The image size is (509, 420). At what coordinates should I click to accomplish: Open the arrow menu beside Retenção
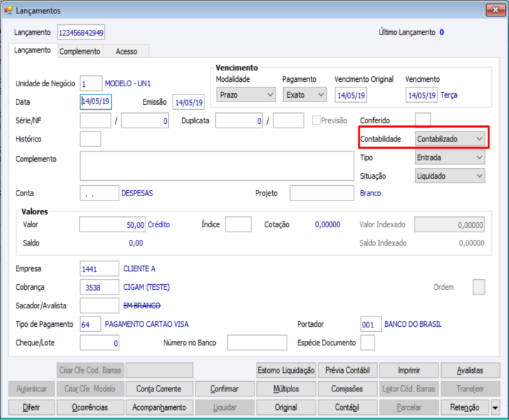[495, 407]
